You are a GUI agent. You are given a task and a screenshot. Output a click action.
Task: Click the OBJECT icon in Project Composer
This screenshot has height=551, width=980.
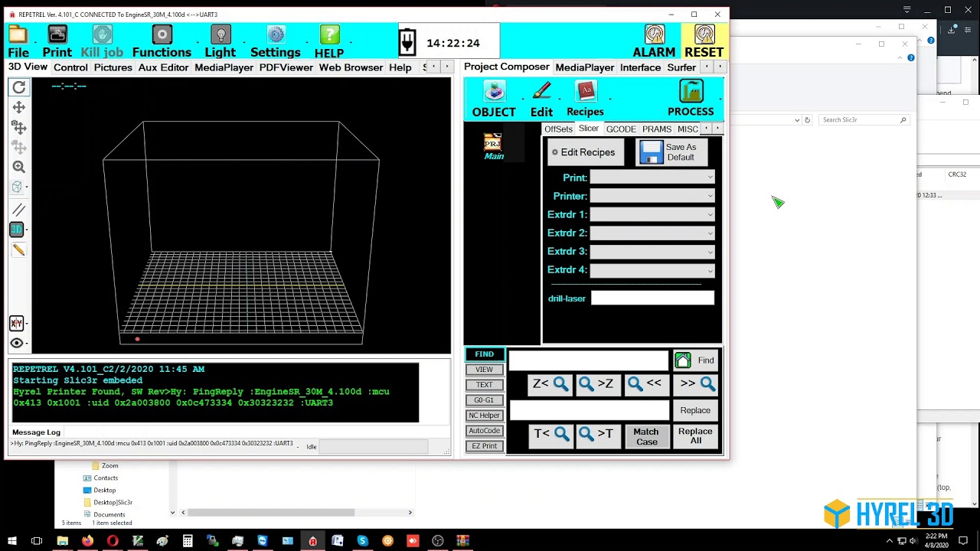point(494,92)
